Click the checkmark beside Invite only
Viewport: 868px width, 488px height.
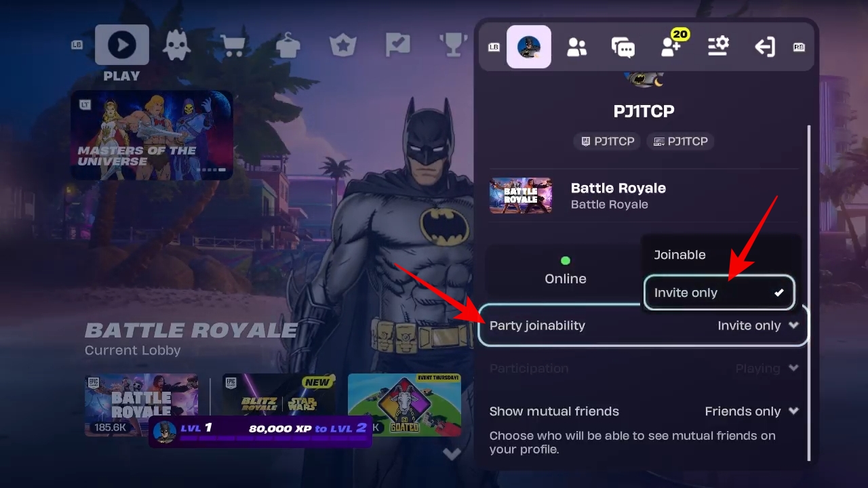779,293
